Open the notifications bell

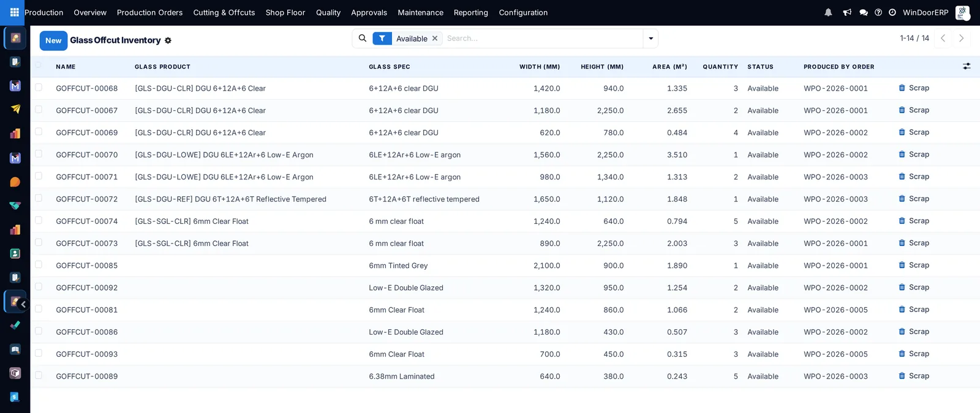pos(828,12)
